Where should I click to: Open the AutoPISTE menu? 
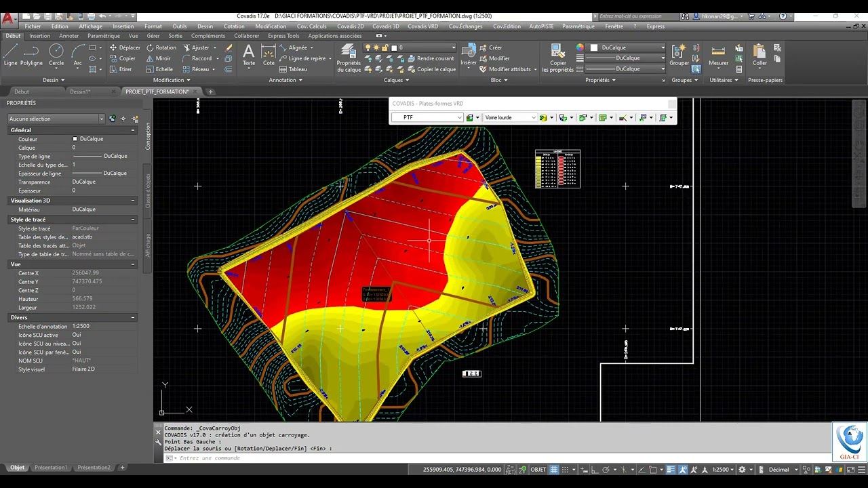pyautogui.click(x=541, y=26)
